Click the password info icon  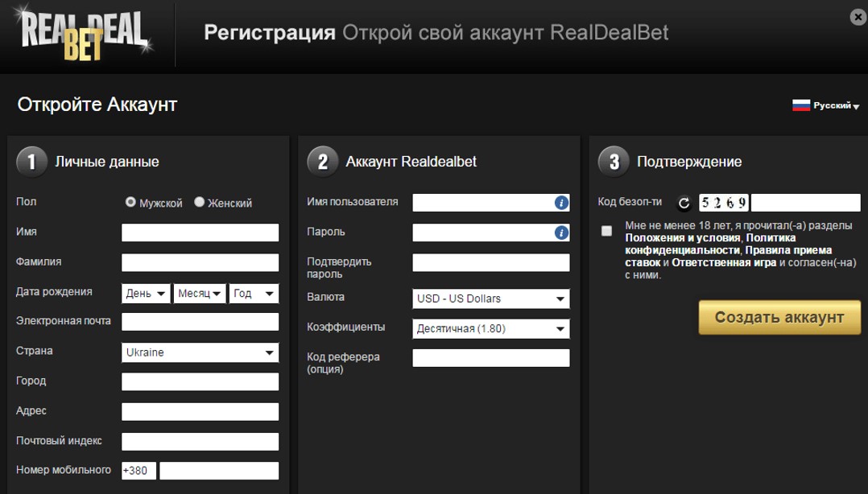(x=560, y=233)
